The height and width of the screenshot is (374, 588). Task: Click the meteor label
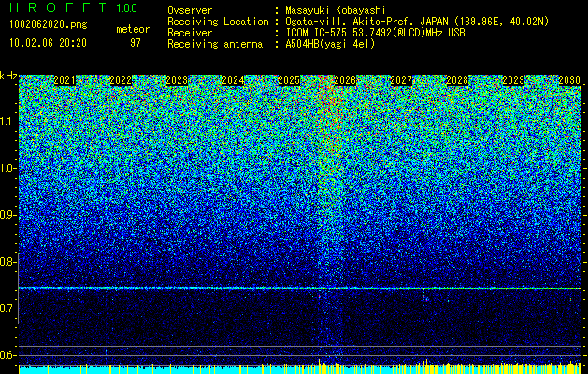(x=133, y=29)
